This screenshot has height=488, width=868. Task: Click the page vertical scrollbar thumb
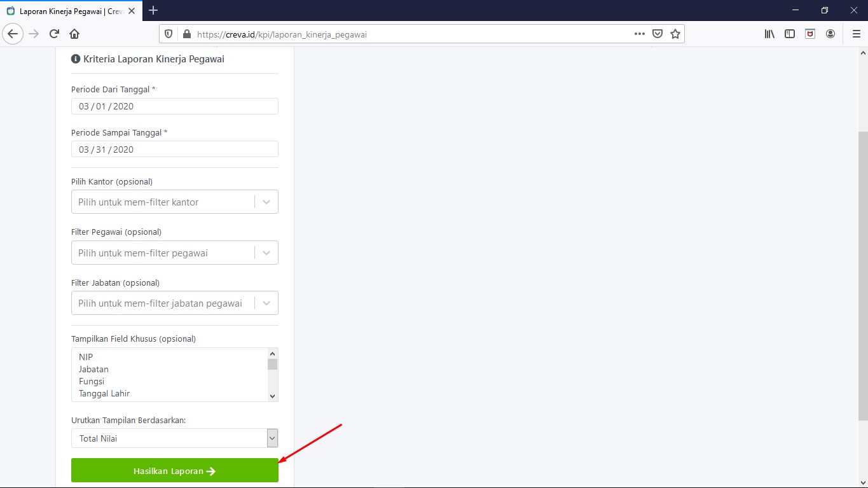[863, 275]
